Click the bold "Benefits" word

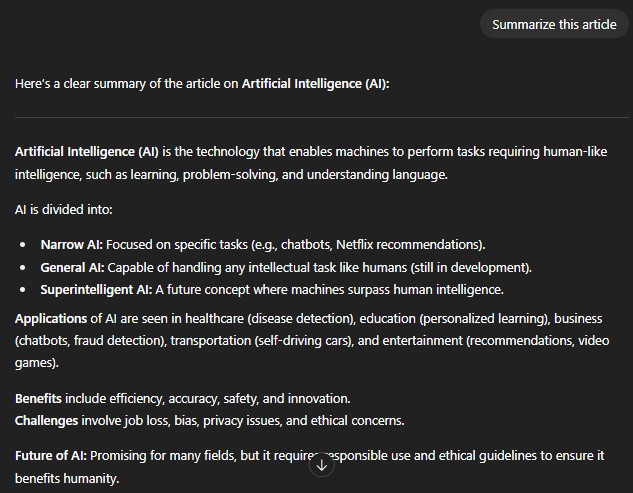(x=39, y=398)
